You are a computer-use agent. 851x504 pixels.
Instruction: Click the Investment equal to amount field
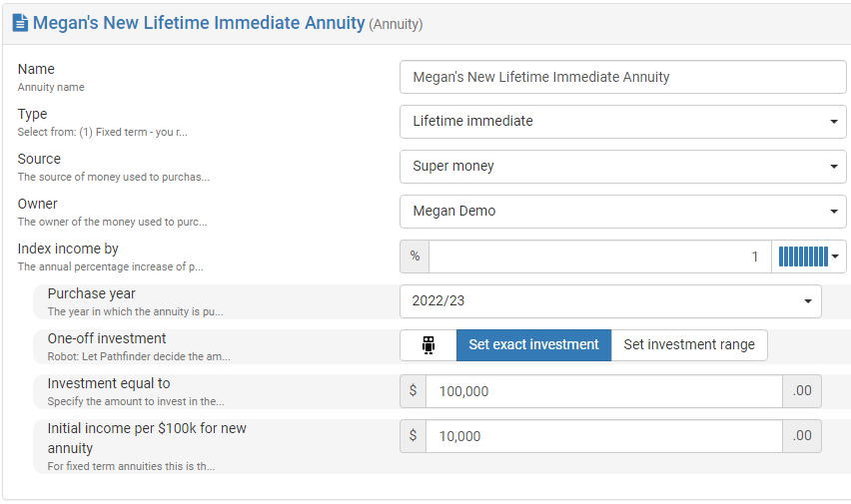coord(603,391)
